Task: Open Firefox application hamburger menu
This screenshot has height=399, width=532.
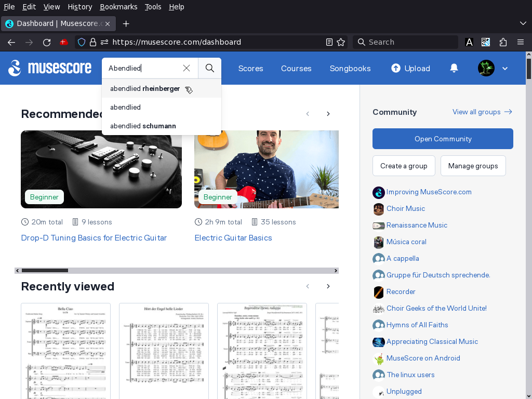Action: (x=521, y=42)
